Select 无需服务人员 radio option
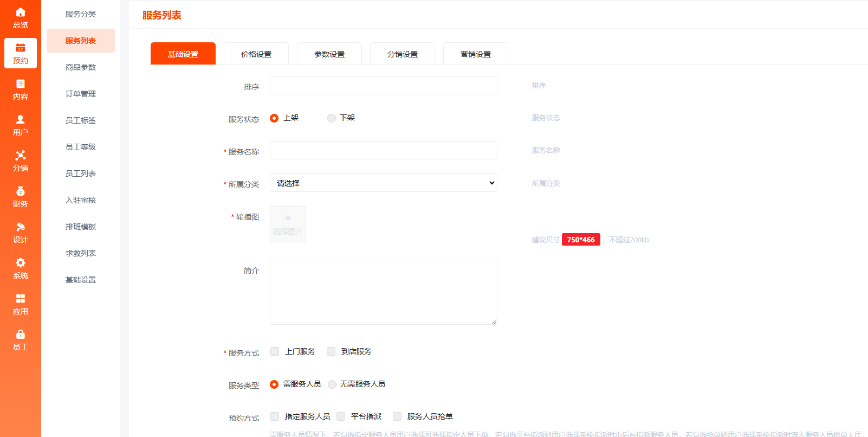The width and height of the screenshot is (868, 437). tap(332, 384)
